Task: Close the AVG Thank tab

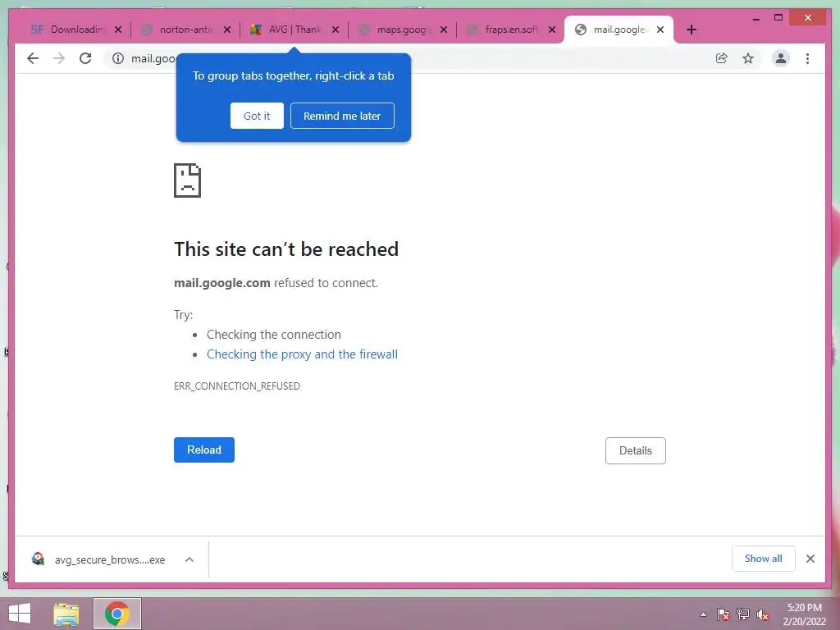Action: point(336,30)
